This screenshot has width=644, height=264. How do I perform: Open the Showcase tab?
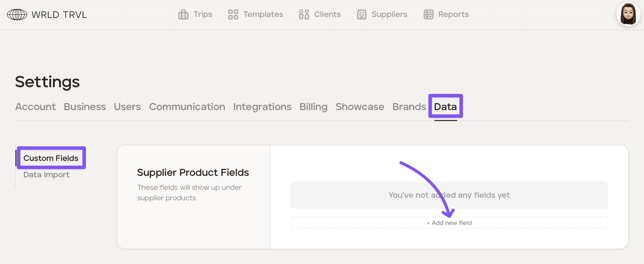(x=360, y=107)
